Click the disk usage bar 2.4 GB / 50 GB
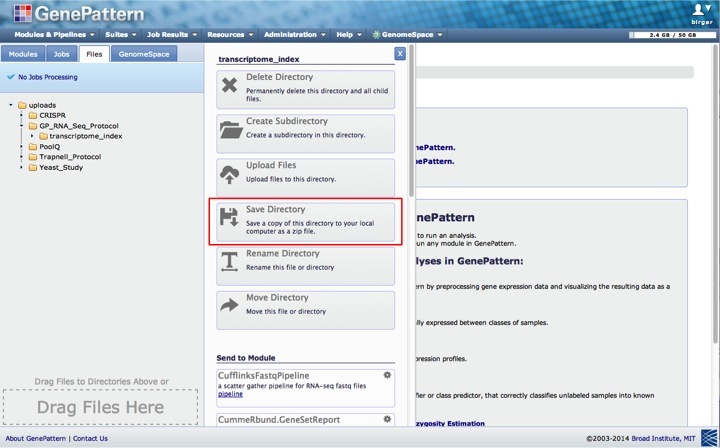This screenshot has height=448, width=720. click(672, 35)
